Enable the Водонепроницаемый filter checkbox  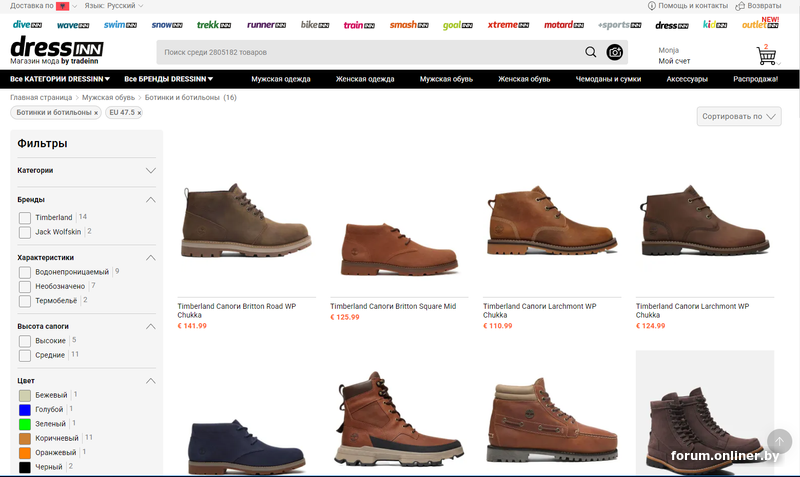click(x=24, y=272)
